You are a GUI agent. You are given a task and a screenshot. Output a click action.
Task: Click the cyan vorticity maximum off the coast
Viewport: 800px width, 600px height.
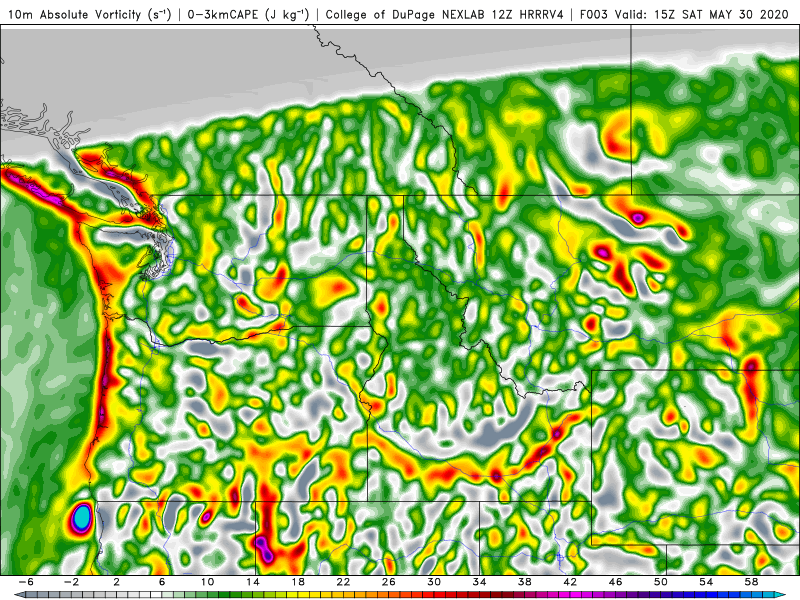(82, 517)
